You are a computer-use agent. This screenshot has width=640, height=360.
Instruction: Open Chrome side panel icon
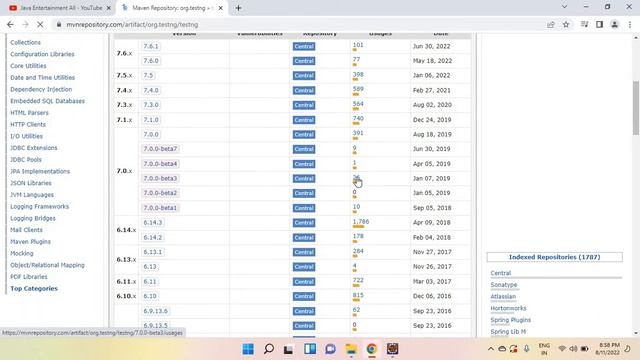(x=599, y=24)
